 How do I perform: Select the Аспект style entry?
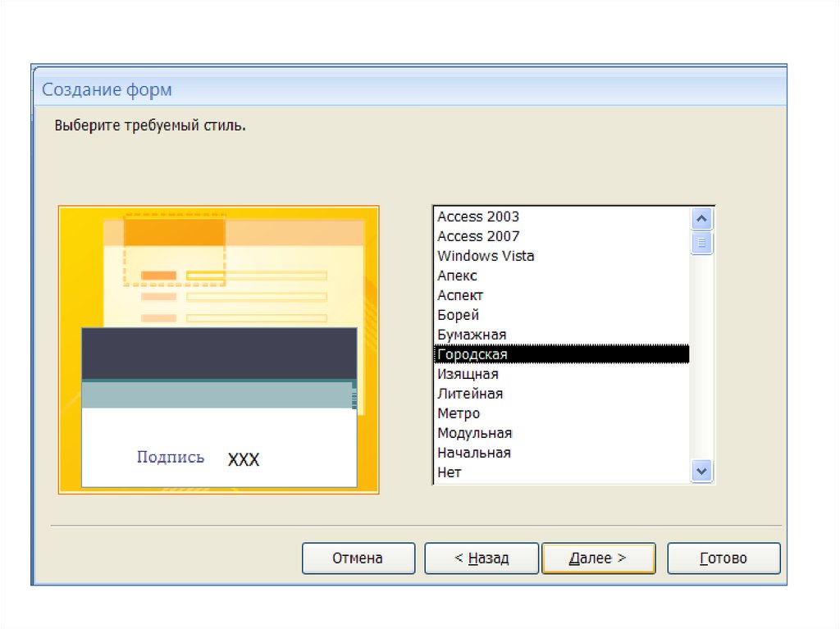(461, 295)
